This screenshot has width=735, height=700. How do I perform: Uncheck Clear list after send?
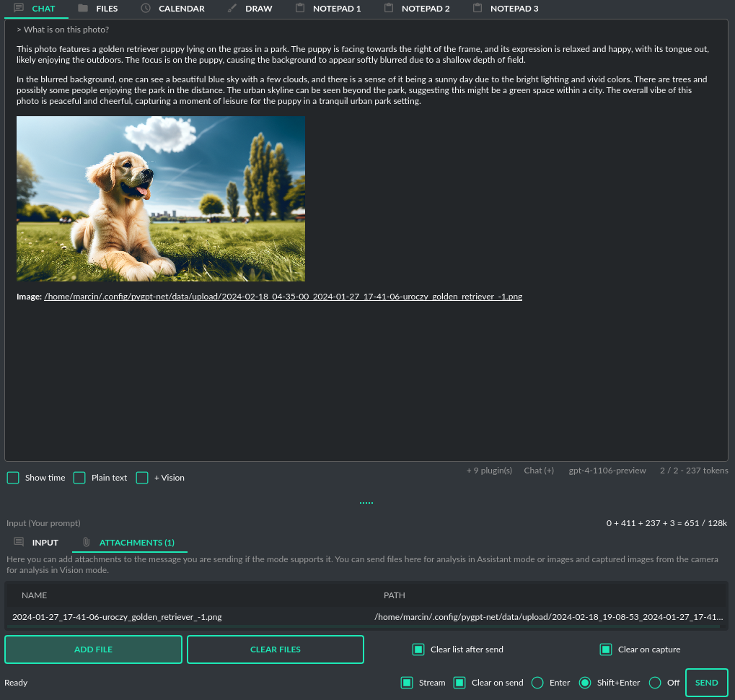point(418,649)
